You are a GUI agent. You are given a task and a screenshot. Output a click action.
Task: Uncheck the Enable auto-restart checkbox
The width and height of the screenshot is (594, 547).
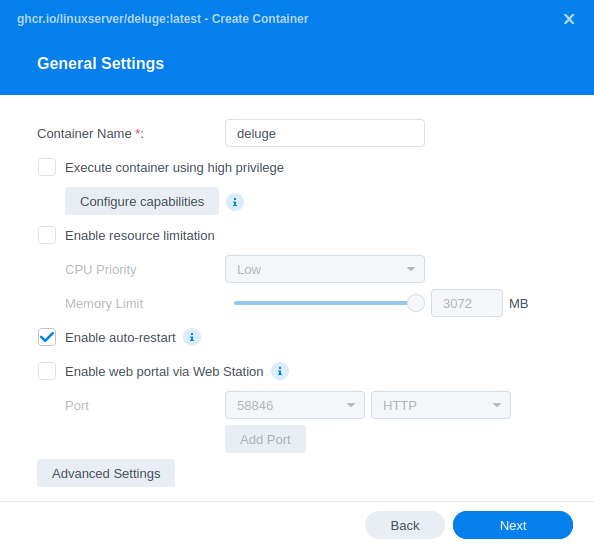(x=47, y=337)
